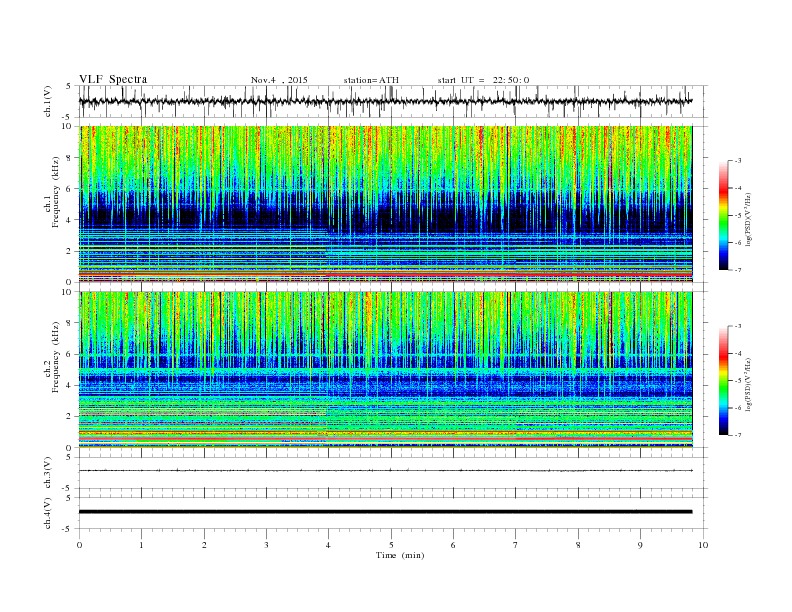Click the ch.1 PSD color scale bar
The height and width of the screenshot is (612, 792).
click(723, 215)
